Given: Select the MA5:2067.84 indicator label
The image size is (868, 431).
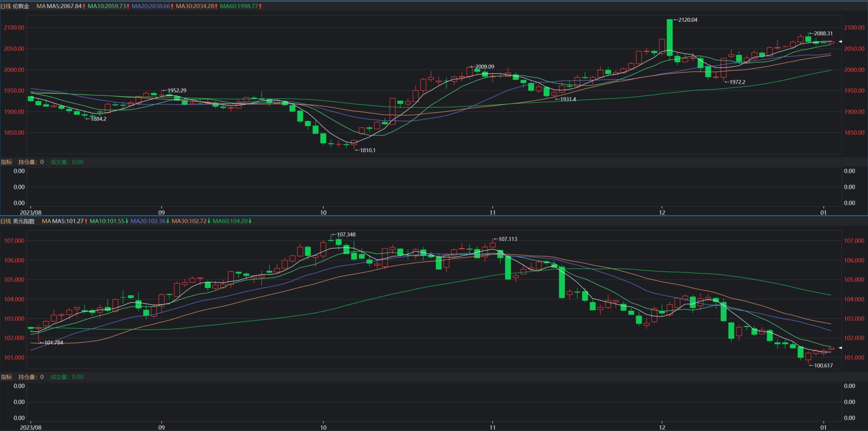Looking at the screenshot, I should pyautogui.click(x=67, y=6).
